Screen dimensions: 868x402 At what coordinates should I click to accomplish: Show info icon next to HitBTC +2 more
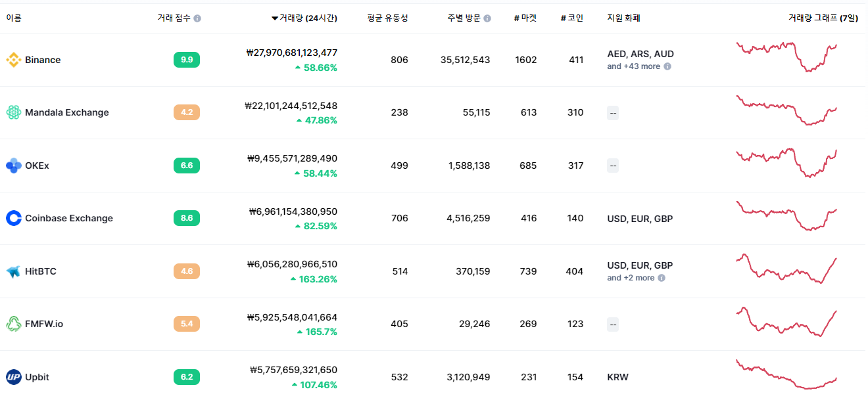coord(662,278)
